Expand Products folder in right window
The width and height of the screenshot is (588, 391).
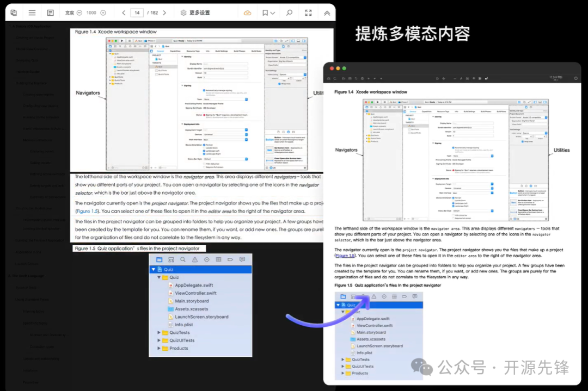tap(343, 373)
